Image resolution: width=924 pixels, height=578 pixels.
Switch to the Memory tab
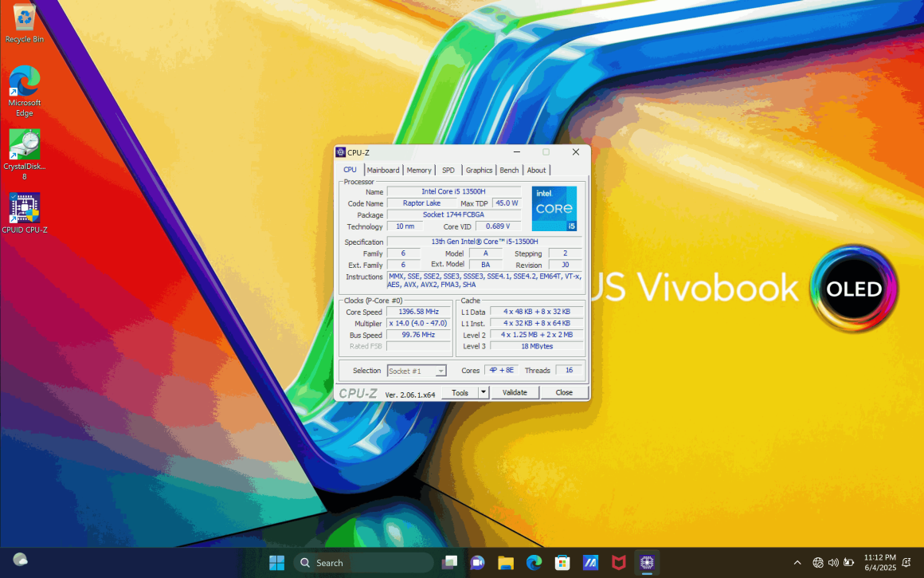[x=419, y=170]
